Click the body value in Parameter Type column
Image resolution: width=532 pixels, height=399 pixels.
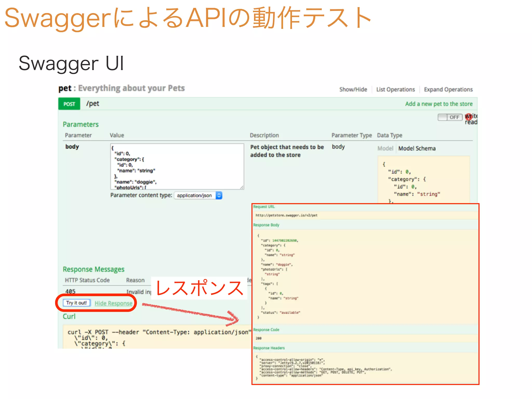pos(338,147)
